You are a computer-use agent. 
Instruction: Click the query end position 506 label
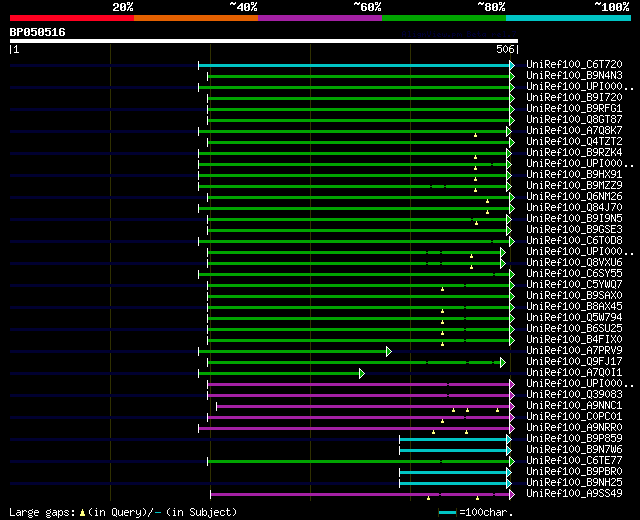(507, 49)
